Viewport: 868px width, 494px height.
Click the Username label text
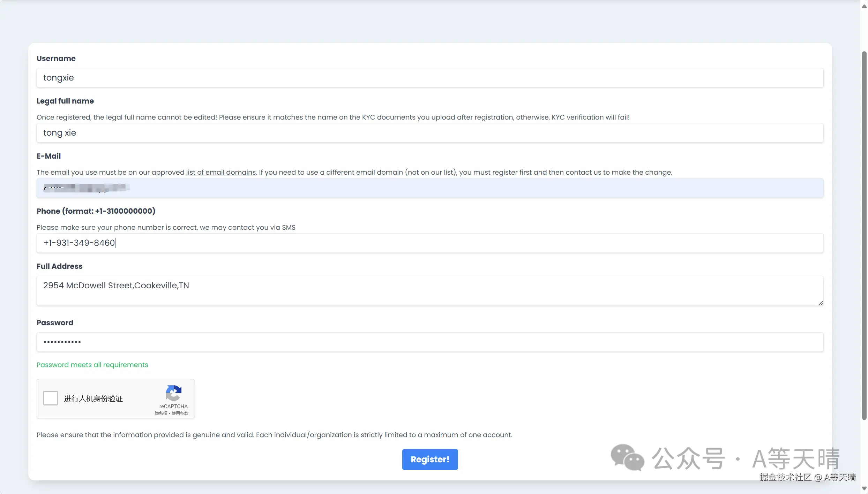click(56, 59)
